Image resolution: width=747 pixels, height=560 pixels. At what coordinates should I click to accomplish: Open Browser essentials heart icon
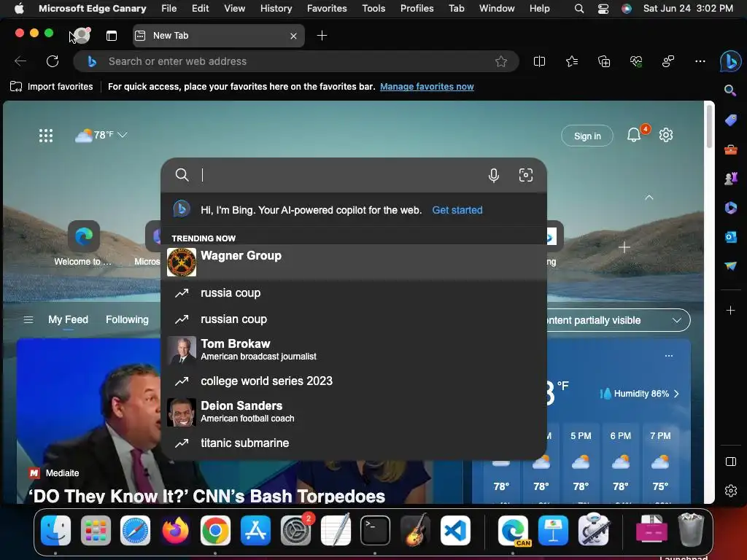point(636,61)
